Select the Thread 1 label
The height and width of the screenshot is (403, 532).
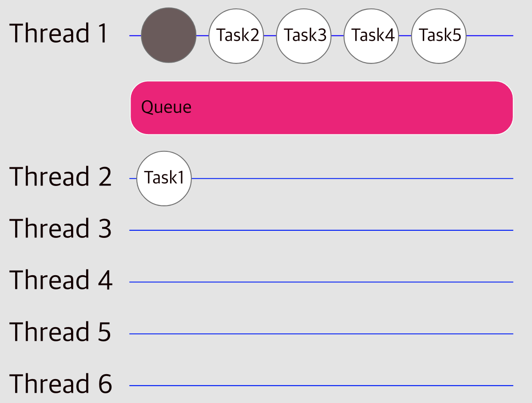point(58,33)
